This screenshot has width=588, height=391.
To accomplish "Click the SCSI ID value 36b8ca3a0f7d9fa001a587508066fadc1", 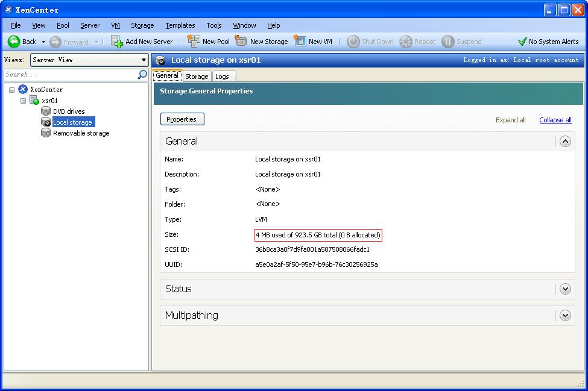I will 312,249.
